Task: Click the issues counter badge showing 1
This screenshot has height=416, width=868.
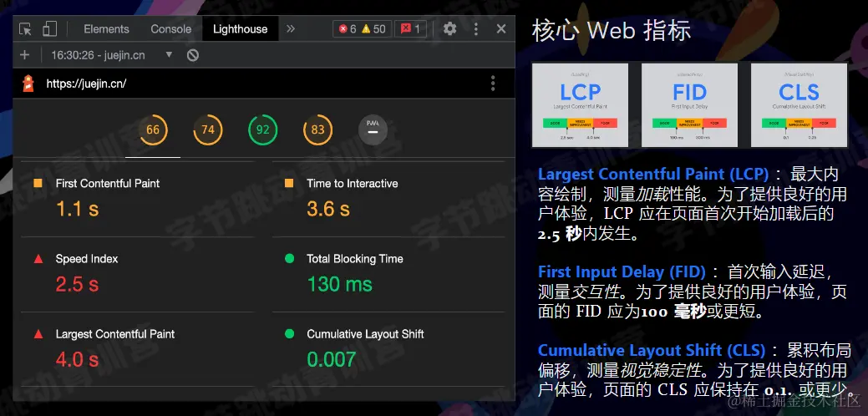Action: [410, 28]
